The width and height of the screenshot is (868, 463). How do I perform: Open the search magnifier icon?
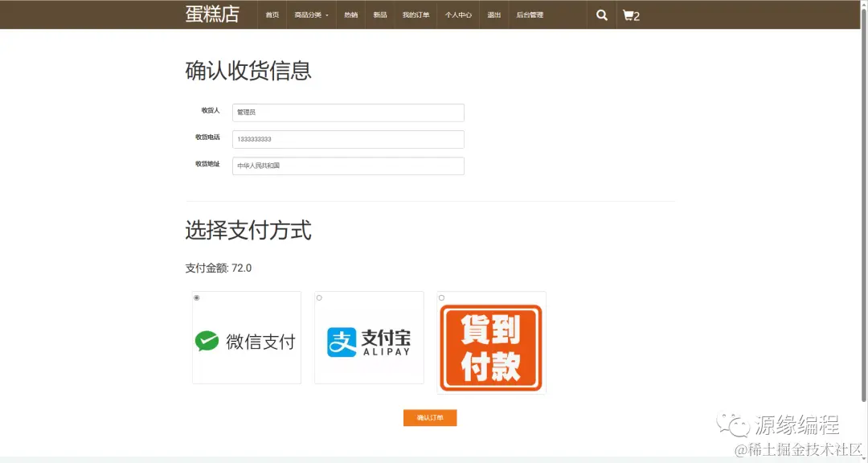point(602,15)
